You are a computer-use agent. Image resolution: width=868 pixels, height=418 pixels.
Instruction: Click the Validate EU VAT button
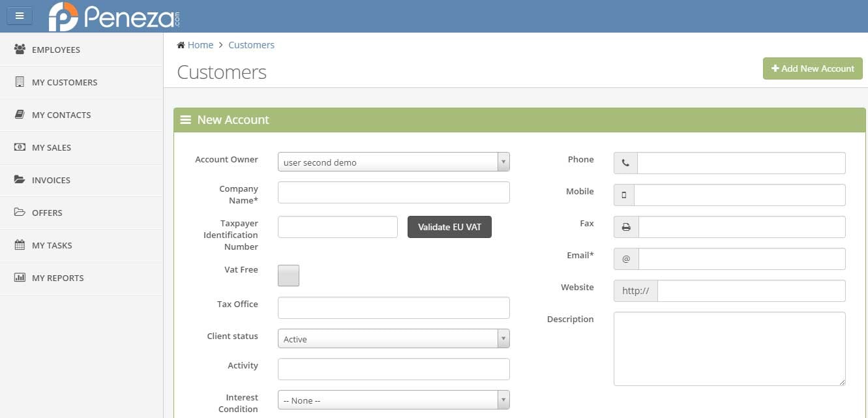tap(449, 227)
